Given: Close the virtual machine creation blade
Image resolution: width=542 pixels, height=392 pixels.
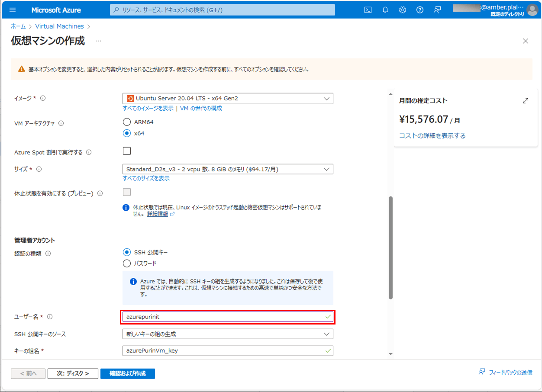Looking at the screenshot, I should click(526, 41).
